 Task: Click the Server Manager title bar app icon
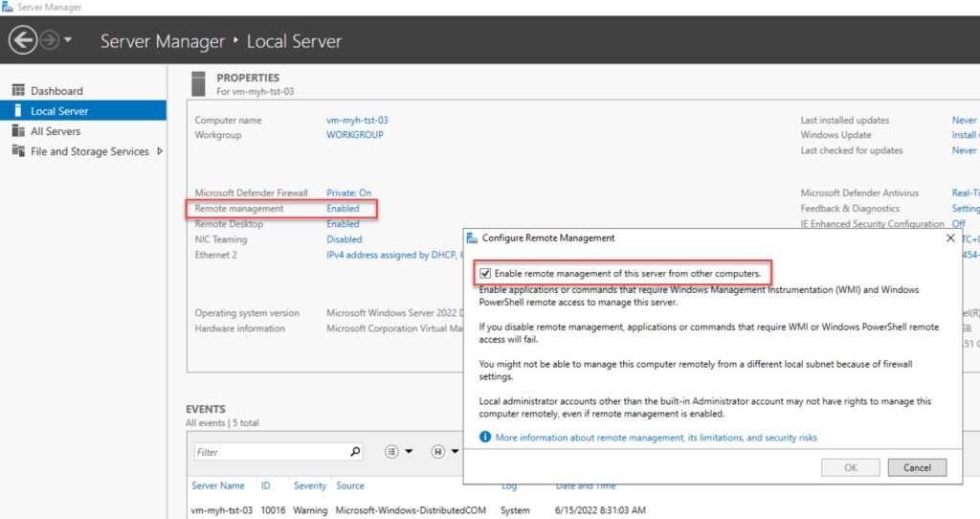8,7
